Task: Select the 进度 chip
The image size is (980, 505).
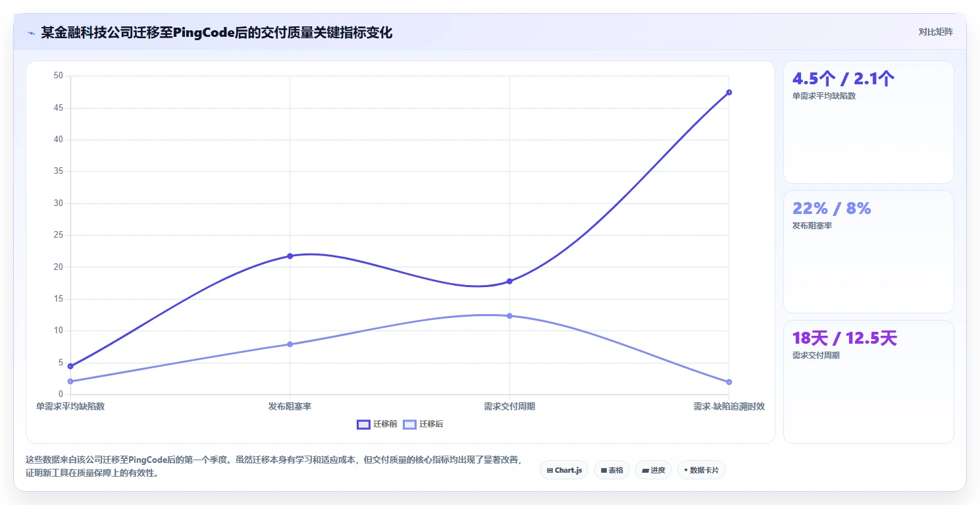Action: pyautogui.click(x=654, y=470)
